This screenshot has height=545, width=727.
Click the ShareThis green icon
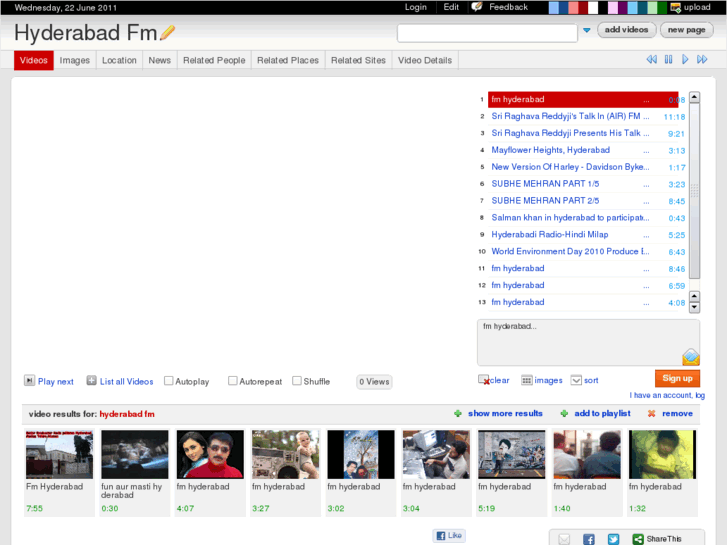(638, 539)
